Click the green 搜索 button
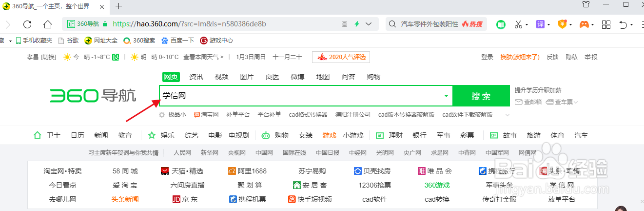 [481, 96]
